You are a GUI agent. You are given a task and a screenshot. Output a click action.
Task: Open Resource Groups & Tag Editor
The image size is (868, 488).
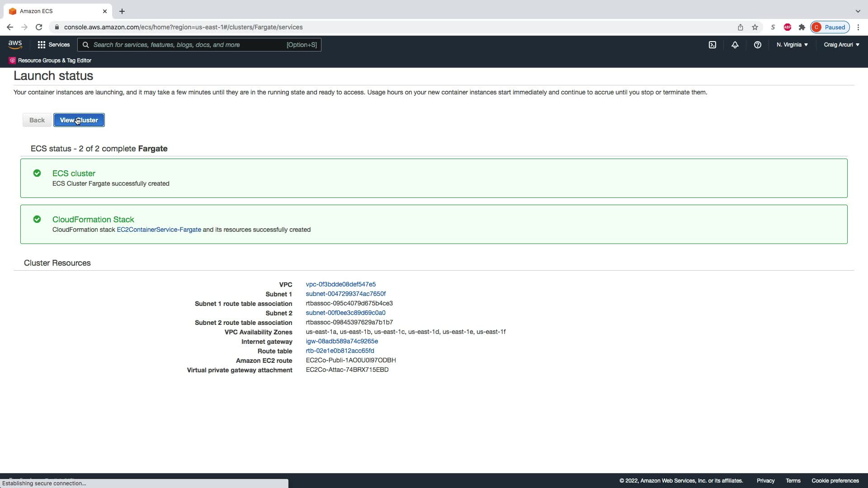coord(50,61)
